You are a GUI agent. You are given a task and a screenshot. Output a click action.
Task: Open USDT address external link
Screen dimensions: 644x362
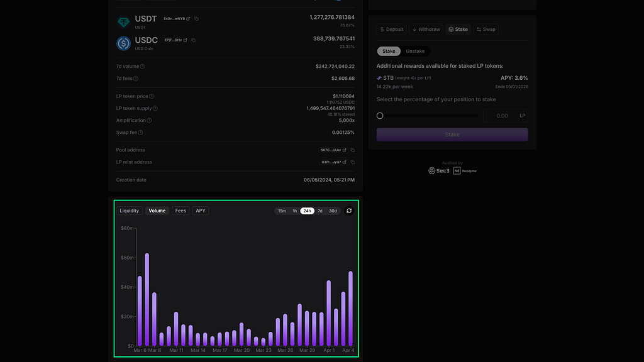[x=188, y=19]
